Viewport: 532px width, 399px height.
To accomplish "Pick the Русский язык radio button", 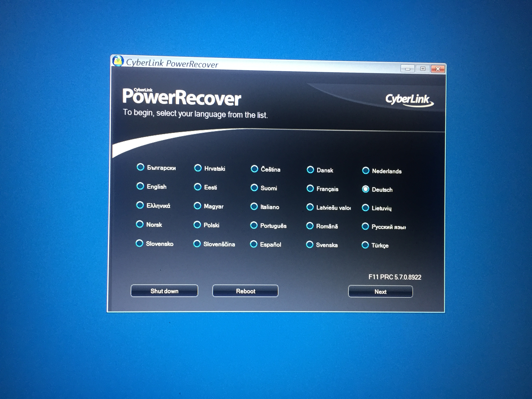I will coord(365,226).
